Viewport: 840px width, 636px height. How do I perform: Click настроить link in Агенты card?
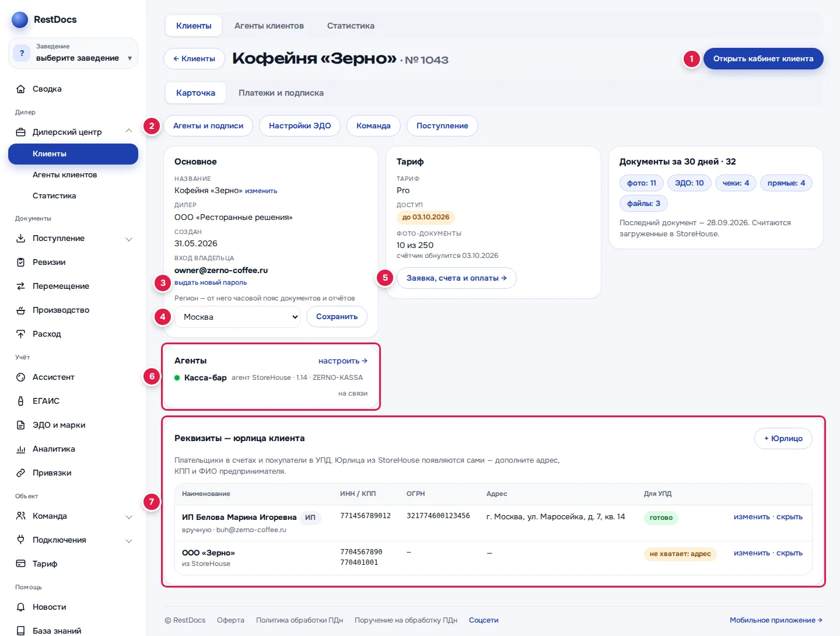(x=343, y=361)
